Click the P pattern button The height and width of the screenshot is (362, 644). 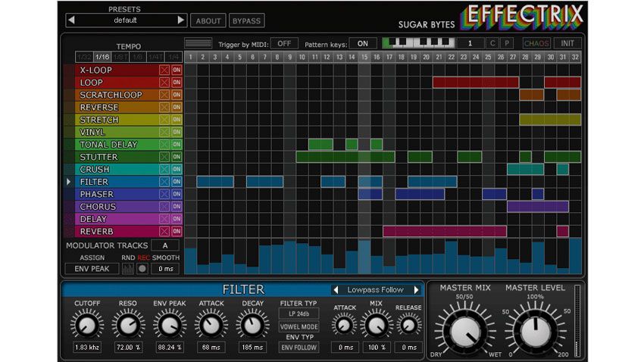(x=507, y=43)
